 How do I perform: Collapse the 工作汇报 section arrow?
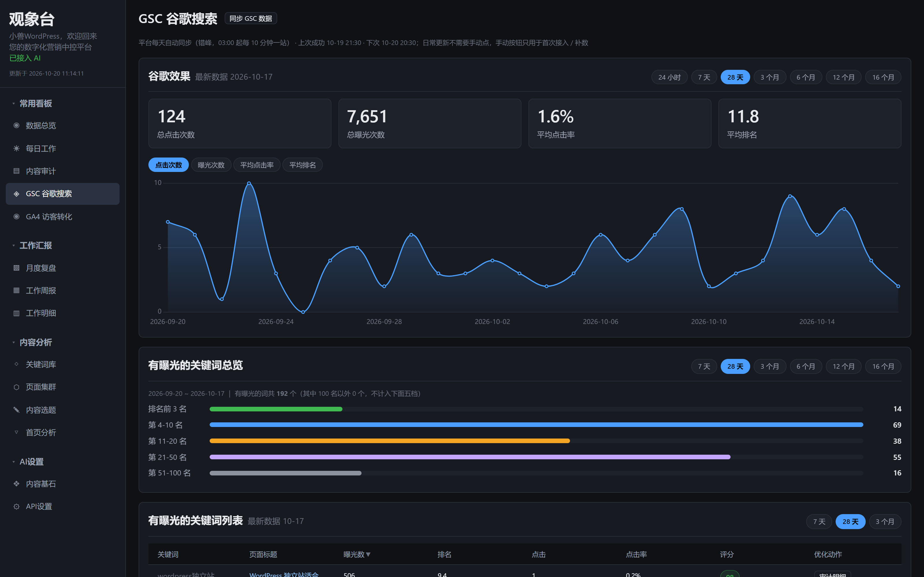14,246
